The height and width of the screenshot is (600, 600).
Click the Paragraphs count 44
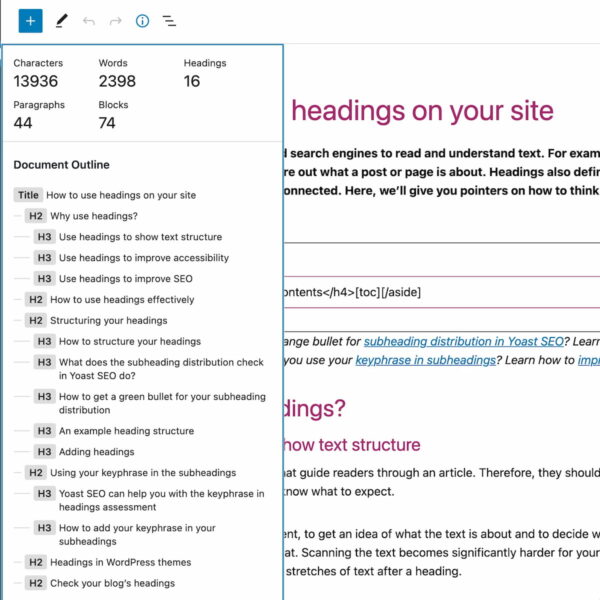(23, 123)
